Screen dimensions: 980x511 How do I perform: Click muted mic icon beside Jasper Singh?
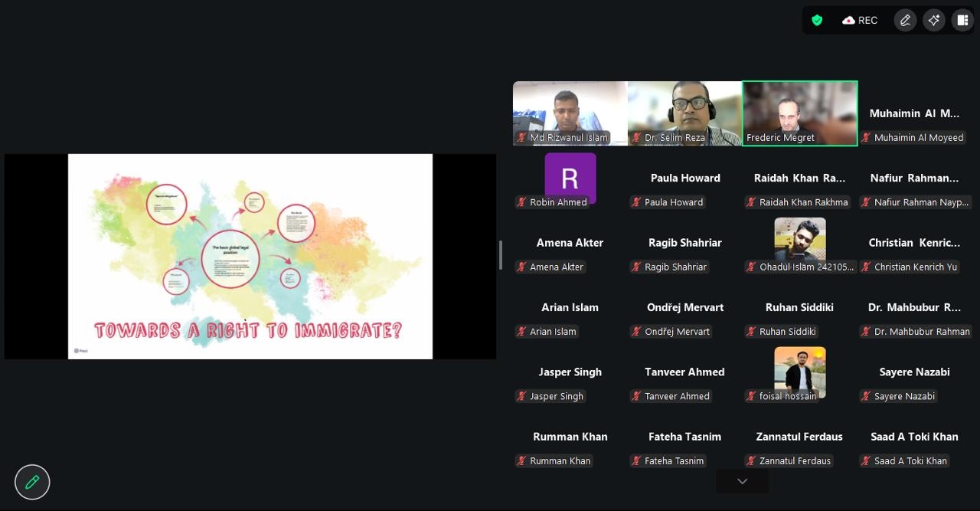[521, 397]
